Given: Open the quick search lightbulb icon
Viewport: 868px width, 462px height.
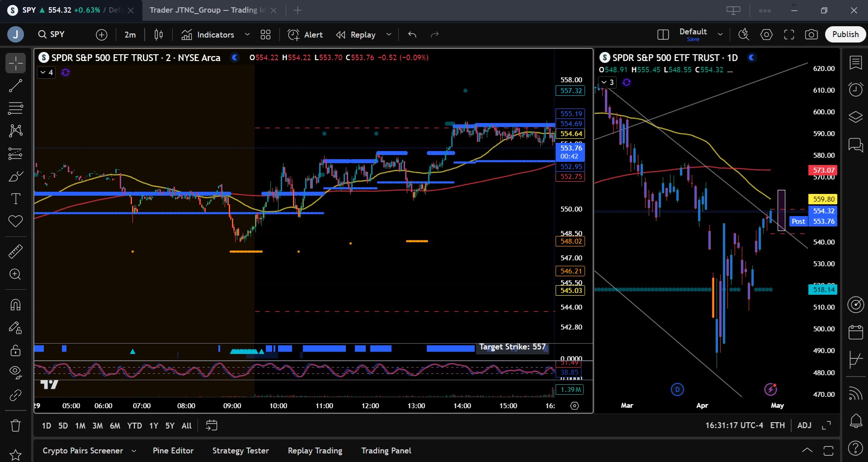Looking at the screenshot, I should 744,34.
